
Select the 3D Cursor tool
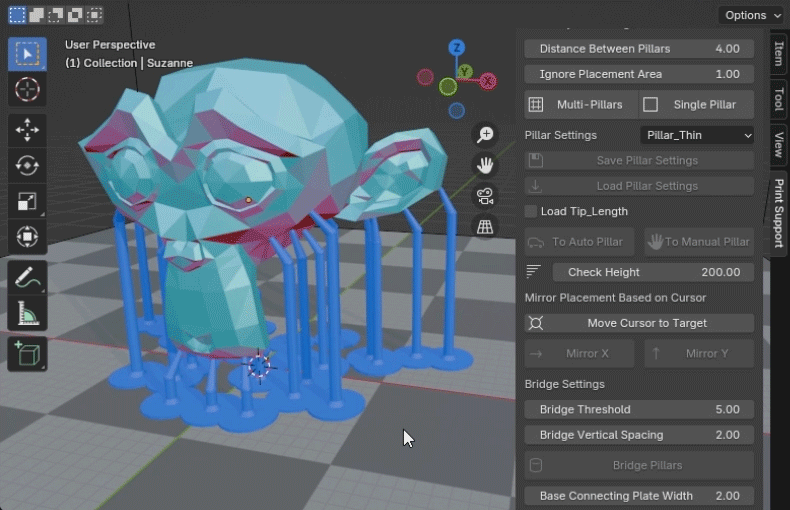pyautogui.click(x=27, y=89)
